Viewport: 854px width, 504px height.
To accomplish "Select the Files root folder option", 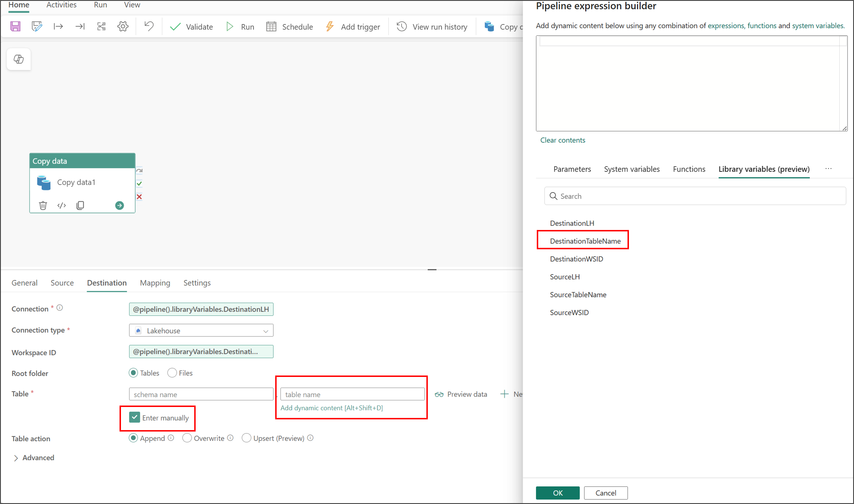I will (172, 373).
